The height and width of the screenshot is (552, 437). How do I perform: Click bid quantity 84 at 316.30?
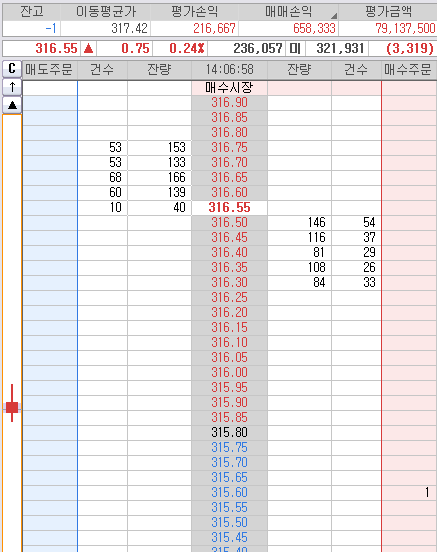pyautogui.click(x=319, y=283)
